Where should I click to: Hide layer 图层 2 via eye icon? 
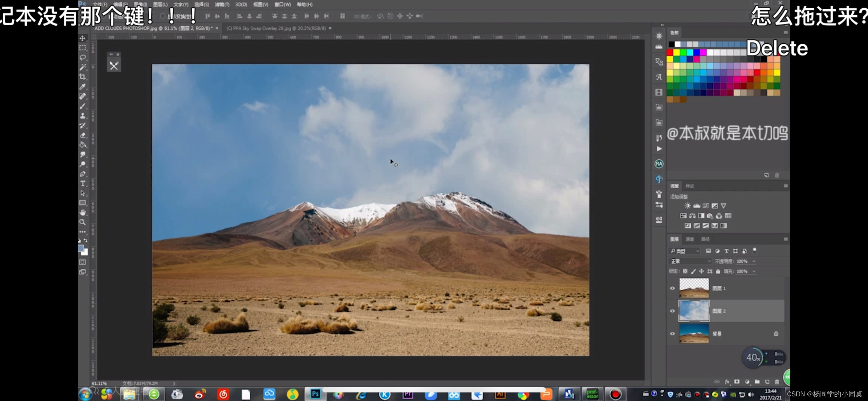click(x=672, y=311)
